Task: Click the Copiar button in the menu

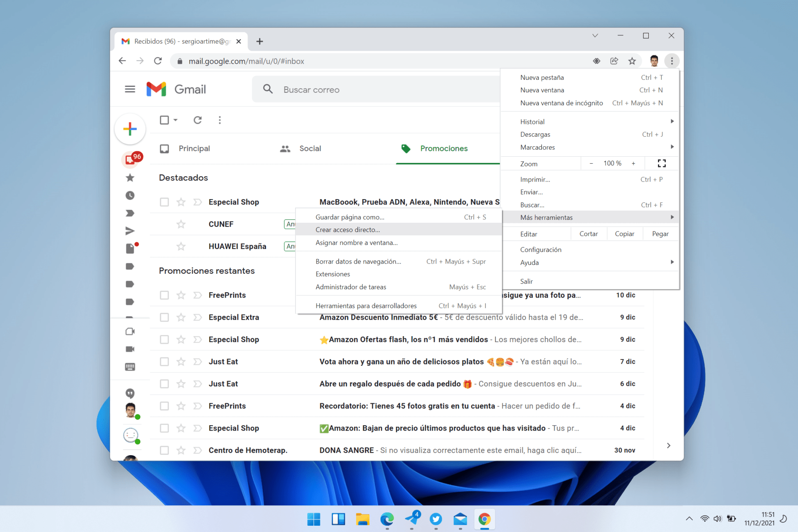Action: pyautogui.click(x=624, y=234)
